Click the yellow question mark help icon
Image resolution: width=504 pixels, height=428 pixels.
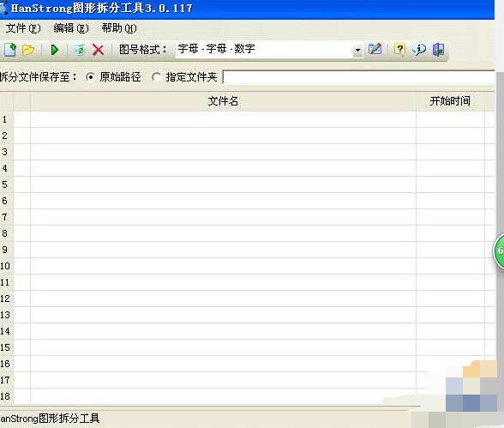(399, 49)
